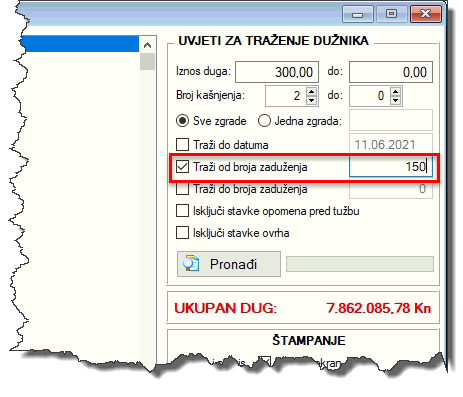Viewport: 463px width, 397px height.
Task: Enable the Traži do datuma checkbox
Action: point(182,145)
